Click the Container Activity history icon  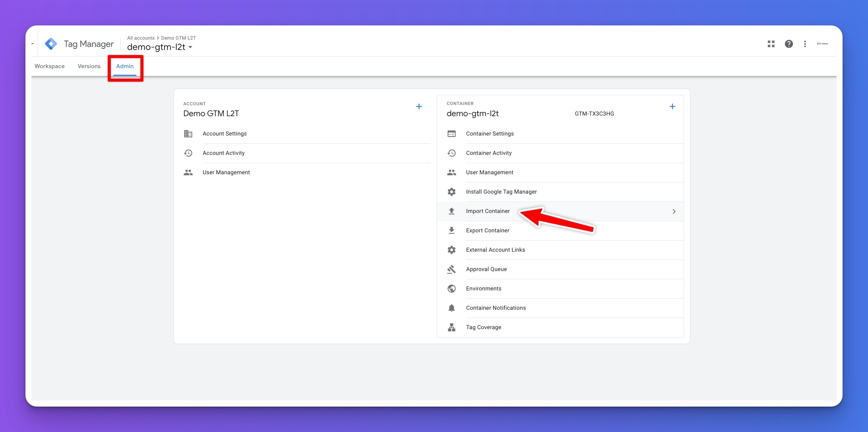pyautogui.click(x=452, y=153)
